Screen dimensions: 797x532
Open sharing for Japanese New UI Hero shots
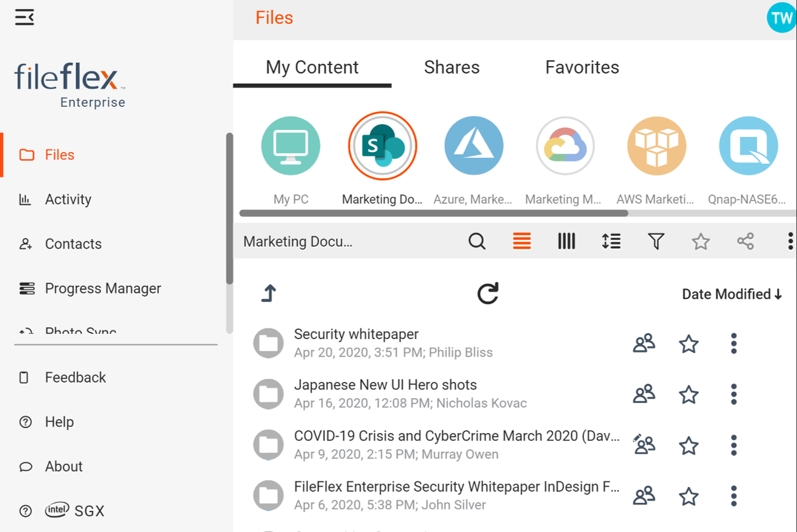coord(644,394)
